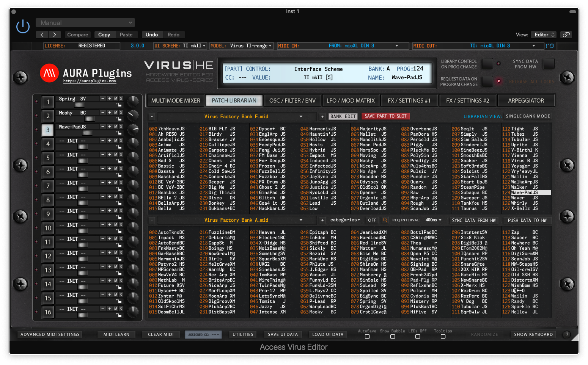Mute part 1 Spring
The image size is (588, 365).
[116, 99]
